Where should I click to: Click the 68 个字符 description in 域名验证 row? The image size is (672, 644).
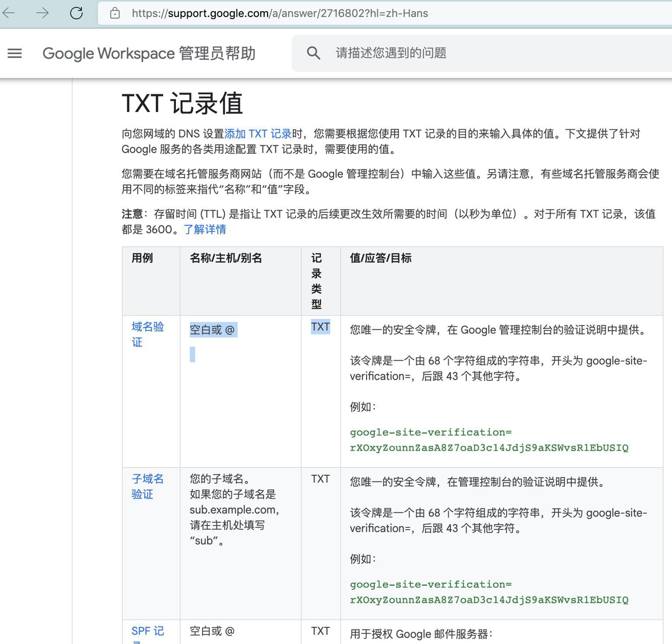click(x=498, y=368)
